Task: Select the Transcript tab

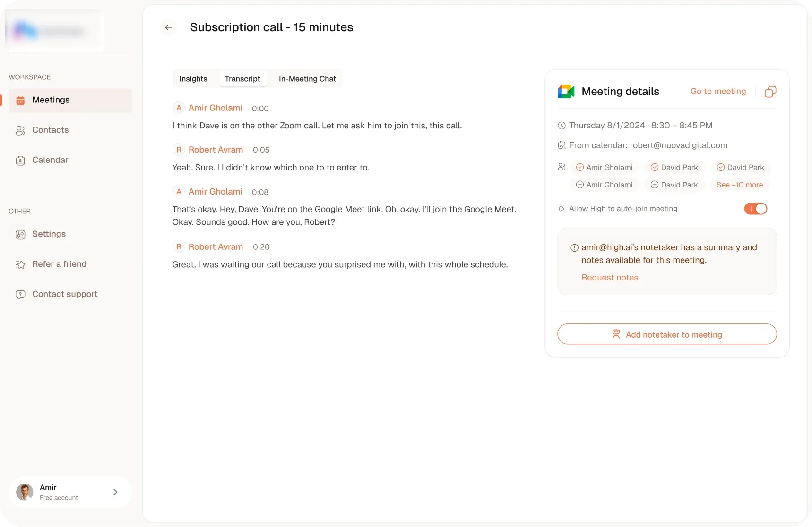Action: (242, 79)
